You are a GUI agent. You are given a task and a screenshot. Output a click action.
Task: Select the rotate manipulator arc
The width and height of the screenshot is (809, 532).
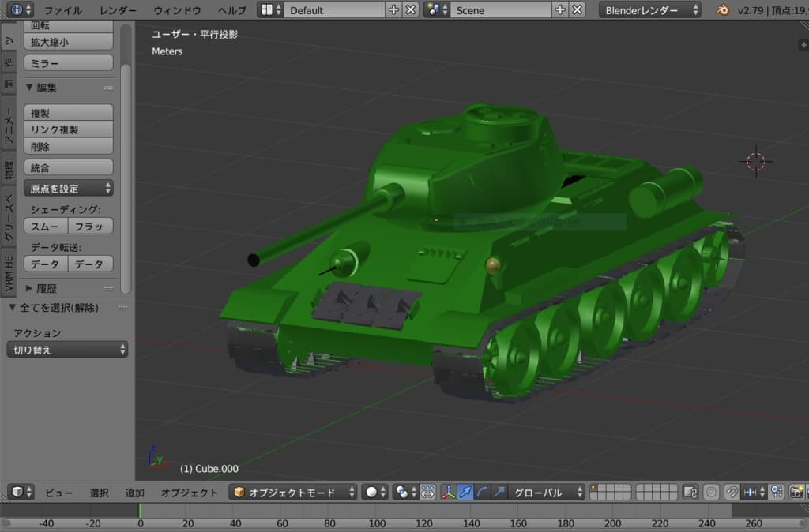pyautogui.click(x=482, y=493)
